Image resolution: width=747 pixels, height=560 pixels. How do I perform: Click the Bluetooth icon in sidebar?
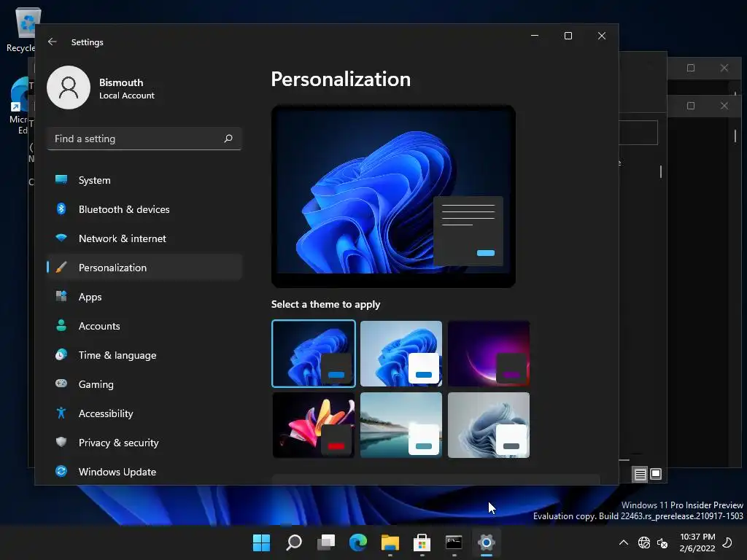tap(61, 209)
